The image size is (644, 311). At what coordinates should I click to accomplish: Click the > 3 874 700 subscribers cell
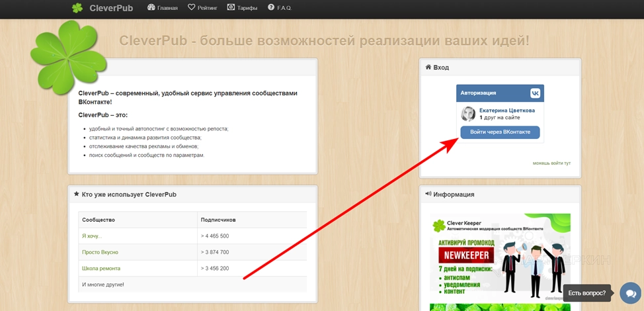point(252,252)
